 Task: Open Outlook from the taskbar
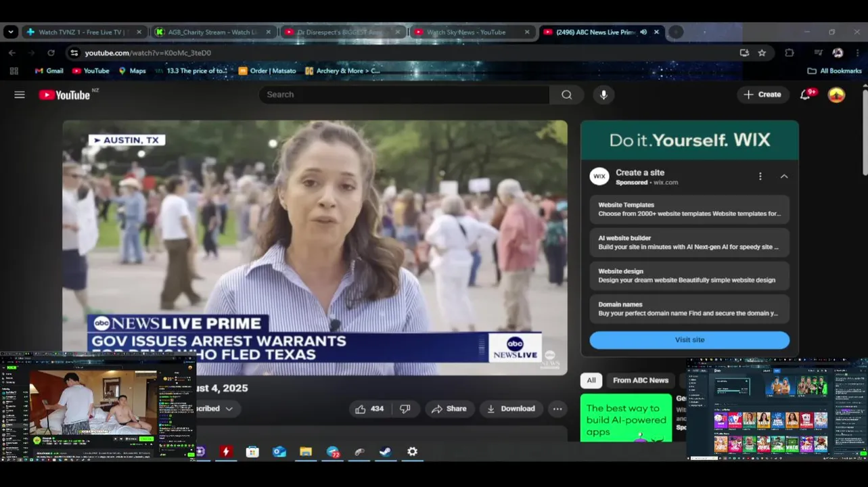click(279, 452)
